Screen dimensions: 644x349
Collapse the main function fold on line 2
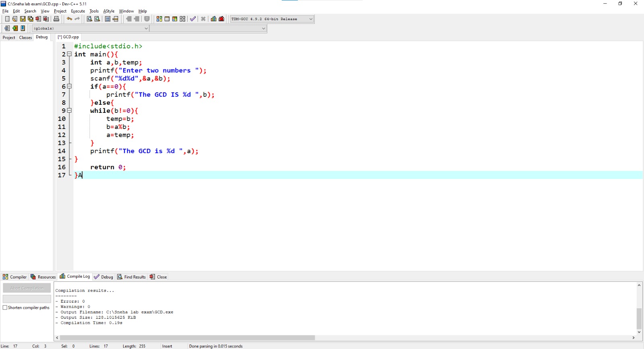pyautogui.click(x=69, y=54)
